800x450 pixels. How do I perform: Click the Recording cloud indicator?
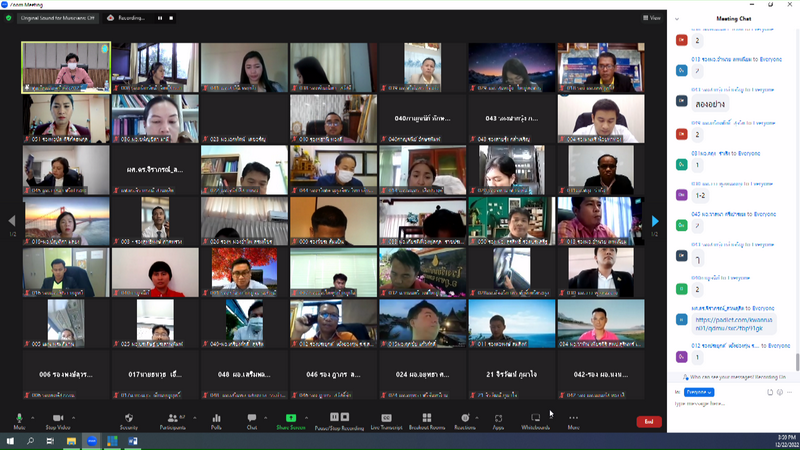[126, 18]
